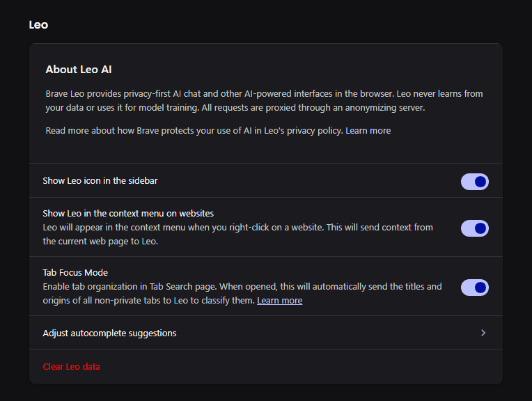
Task: Click Show Leo in the context menu label
Action: (127, 213)
